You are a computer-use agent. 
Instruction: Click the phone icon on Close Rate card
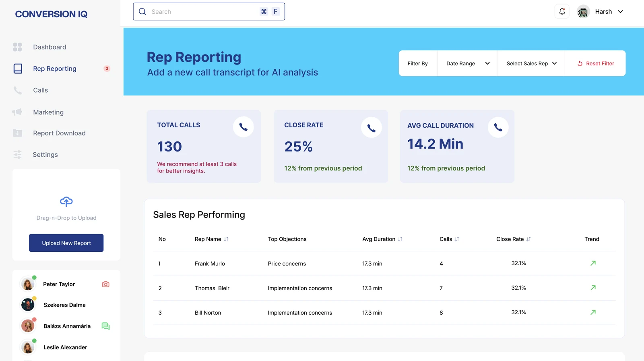click(371, 128)
